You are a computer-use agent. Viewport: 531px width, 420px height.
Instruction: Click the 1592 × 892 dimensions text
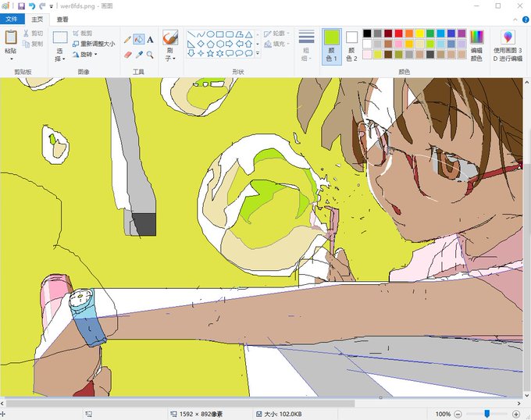pos(201,414)
